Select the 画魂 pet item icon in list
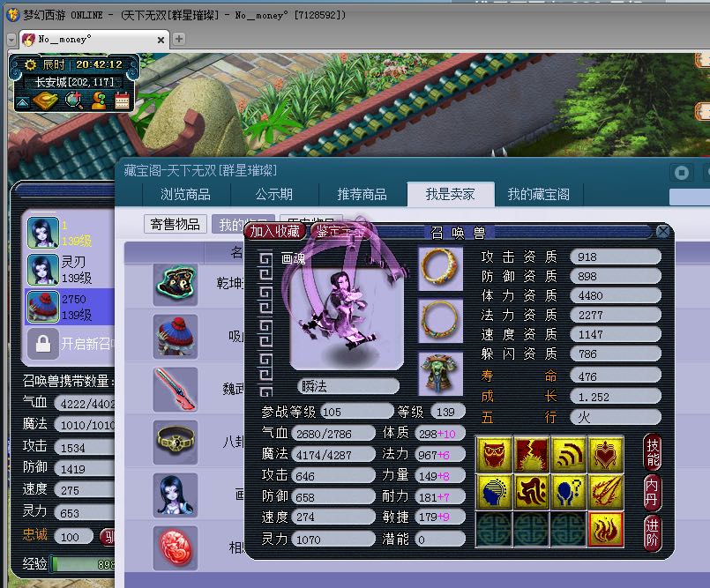Image resolution: width=710 pixels, height=588 pixels. point(176,495)
